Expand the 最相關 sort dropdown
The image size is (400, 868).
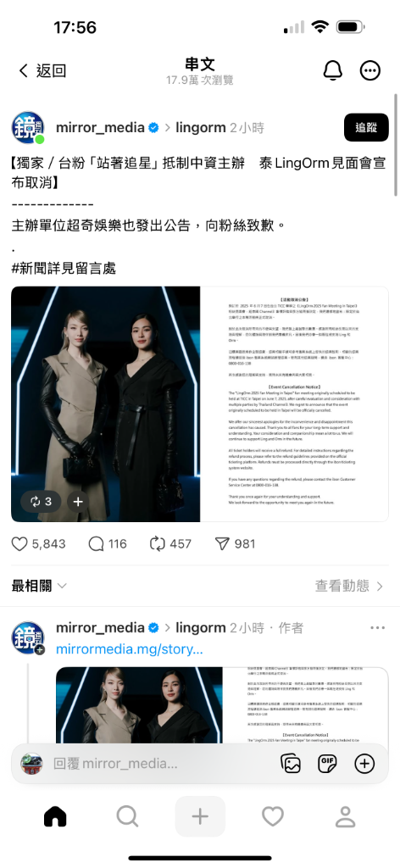(x=39, y=586)
